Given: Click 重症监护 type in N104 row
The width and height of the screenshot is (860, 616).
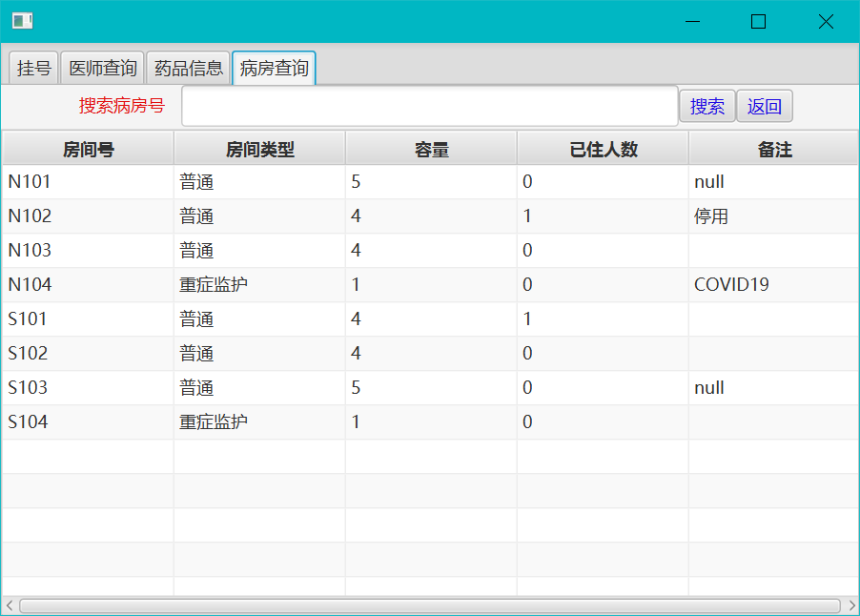Looking at the screenshot, I should (214, 285).
